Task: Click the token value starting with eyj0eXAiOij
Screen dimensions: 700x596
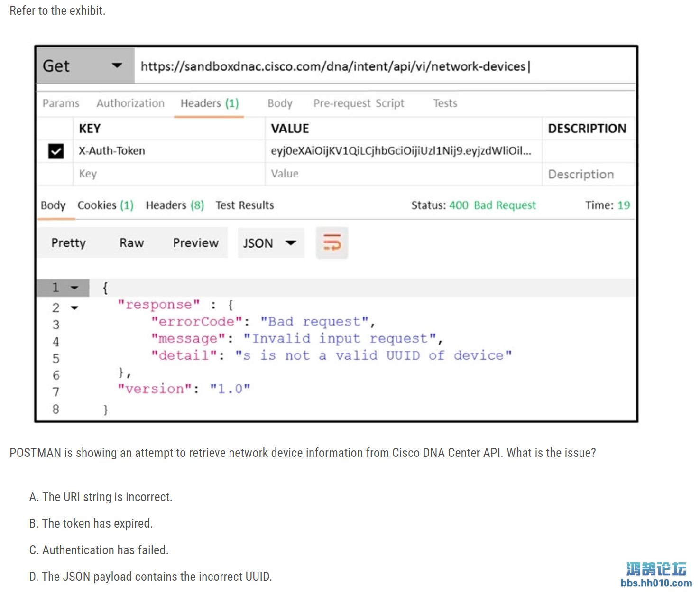Action: (x=401, y=151)
